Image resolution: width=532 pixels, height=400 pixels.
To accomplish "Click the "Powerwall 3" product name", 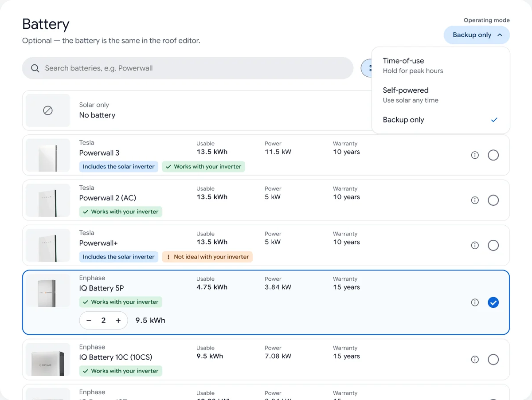I will pyautogui.click(x=99, y=153).
